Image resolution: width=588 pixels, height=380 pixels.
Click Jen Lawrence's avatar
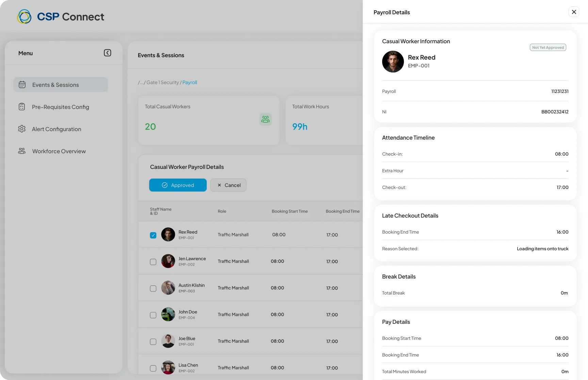pos(168,261)
